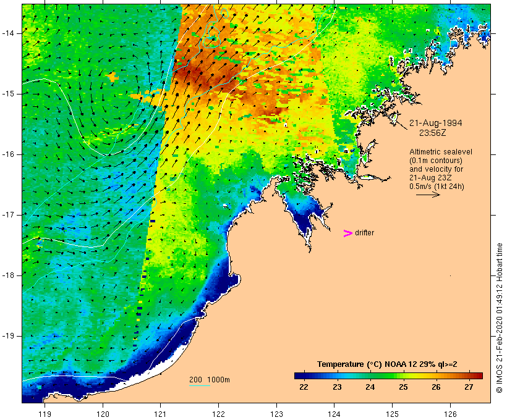Click the dark blue end of the temperature colorbar
The image size is (507, 420).
299,376
